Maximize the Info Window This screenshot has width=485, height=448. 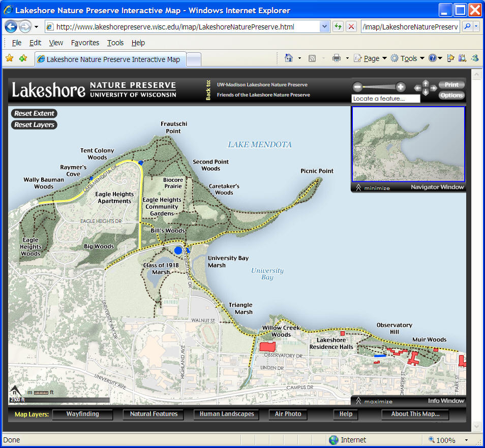click(375, 401)
